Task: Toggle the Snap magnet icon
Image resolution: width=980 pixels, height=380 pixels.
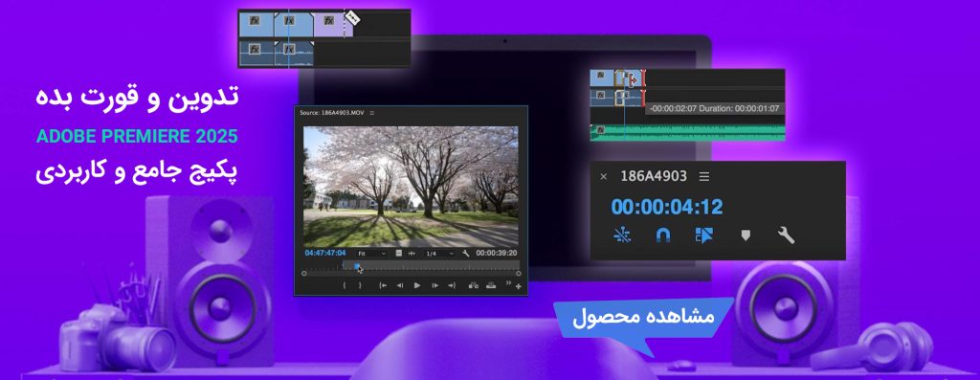Action: click(x=663, y=235)
